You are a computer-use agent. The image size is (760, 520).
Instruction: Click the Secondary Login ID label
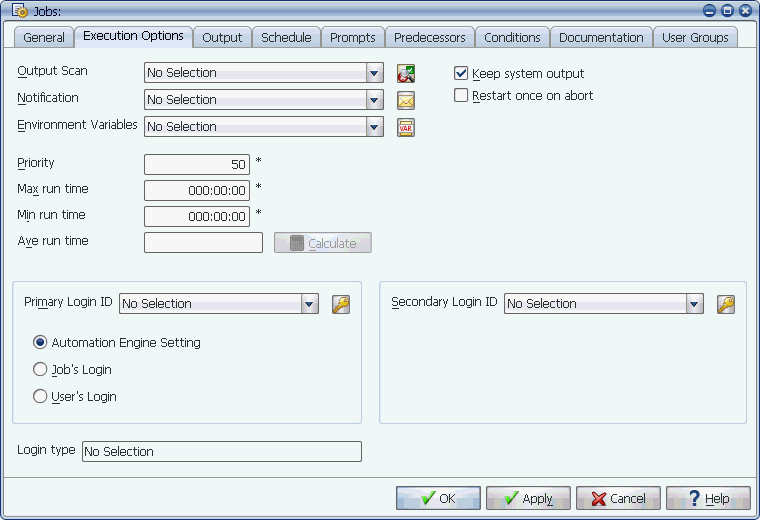(x=444, y=302)
